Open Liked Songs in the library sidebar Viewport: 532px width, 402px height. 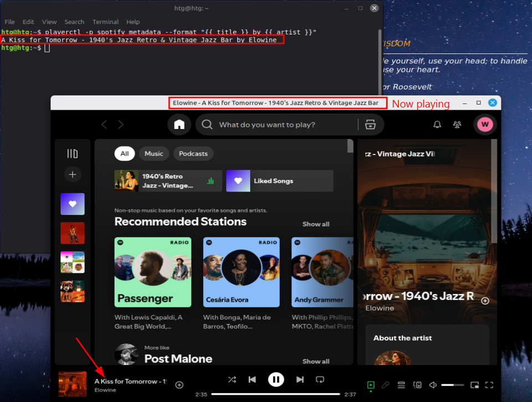point(72,204)
